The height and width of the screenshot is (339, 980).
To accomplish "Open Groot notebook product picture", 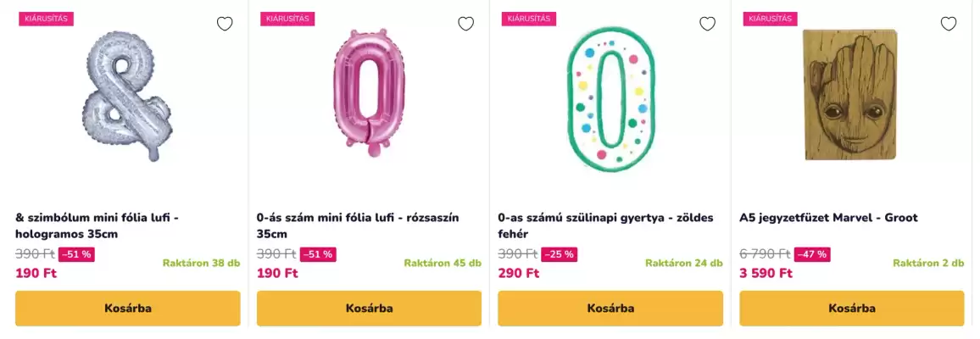I will coord(850,95).
